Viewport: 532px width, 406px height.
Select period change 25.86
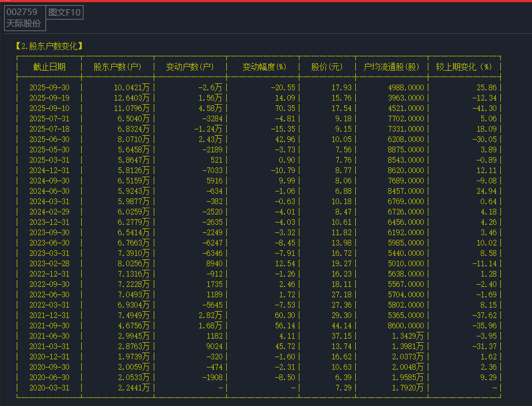[x=487, y=87]
